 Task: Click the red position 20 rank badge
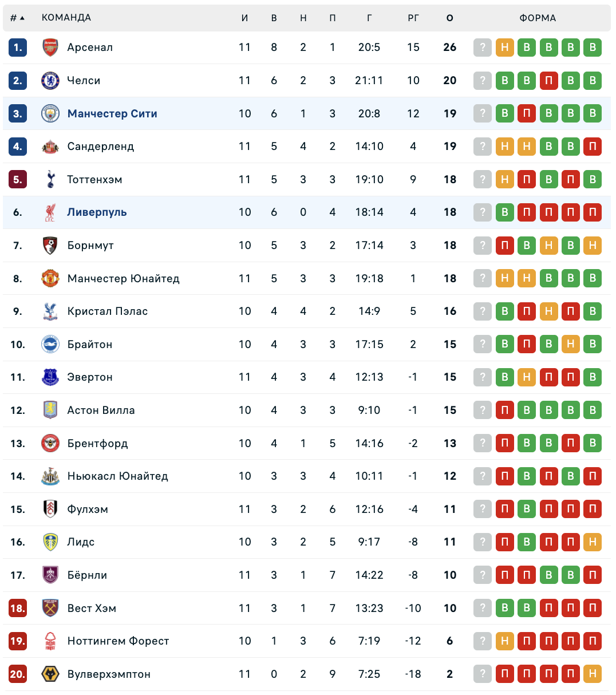point(18,674)
